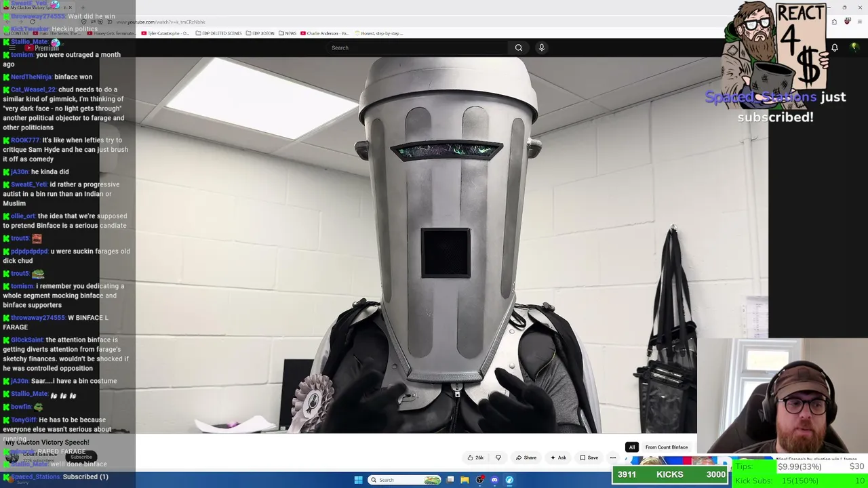Open the YouTube guide hamburger menu
This screenshot has height=488, width=868.
point(12,48)
